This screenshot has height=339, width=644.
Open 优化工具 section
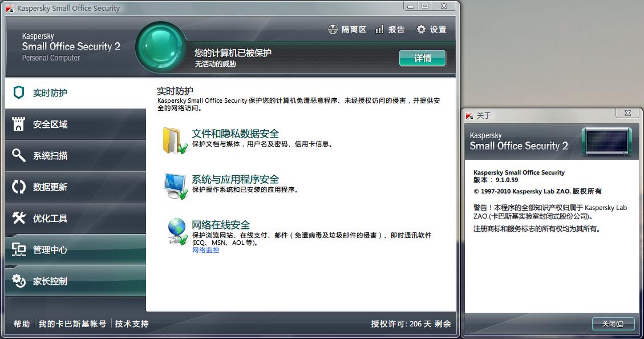pos(75,218)
